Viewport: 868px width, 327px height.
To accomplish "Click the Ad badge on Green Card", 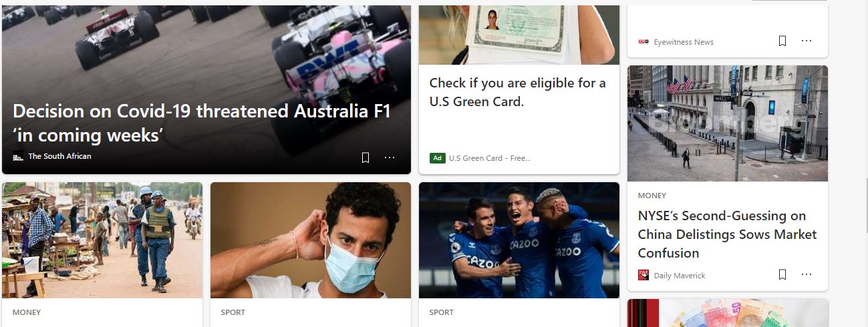I will (437, 158).
